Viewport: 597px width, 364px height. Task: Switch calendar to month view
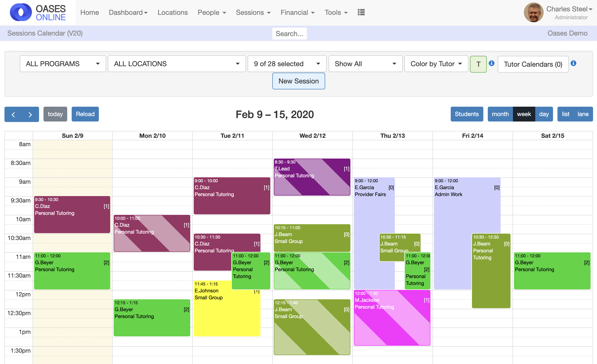click(x=500, y=114)
